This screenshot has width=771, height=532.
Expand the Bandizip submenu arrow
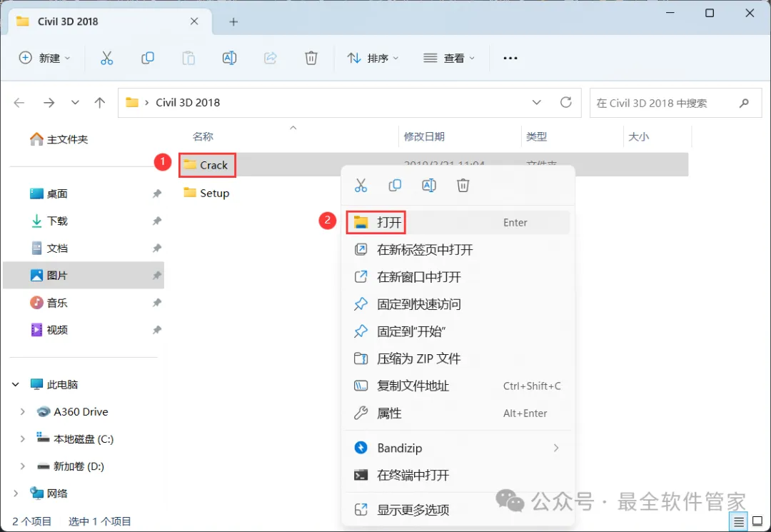(x=556, y=448)
